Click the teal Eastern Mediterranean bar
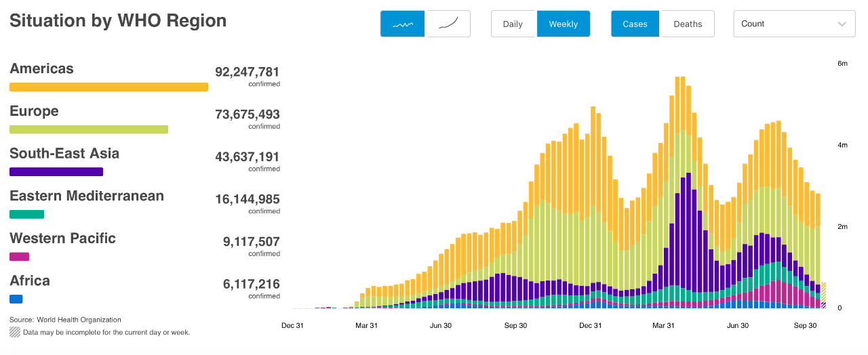Viewport: 868px width, 355px height. click(x=26, y=214)
